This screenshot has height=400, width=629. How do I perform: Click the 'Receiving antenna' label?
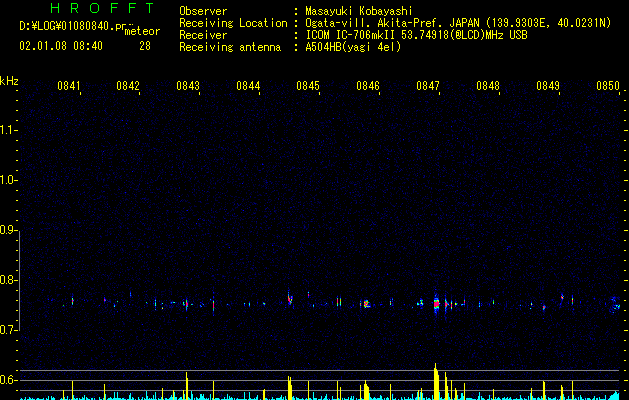230,47
